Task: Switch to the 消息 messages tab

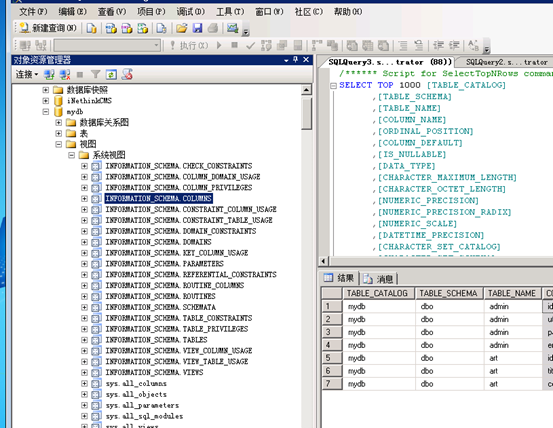Action: tap(379, 279)
